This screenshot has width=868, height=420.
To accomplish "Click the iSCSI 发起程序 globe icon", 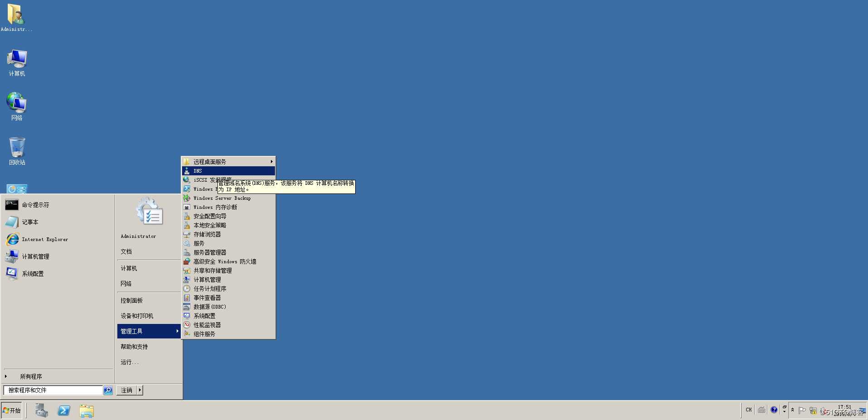I will click(187, 180).
